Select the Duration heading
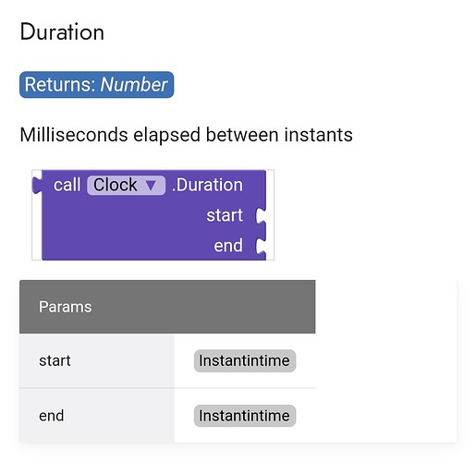The width and height of the screenshot is (476, 462). tap(62, 32)
